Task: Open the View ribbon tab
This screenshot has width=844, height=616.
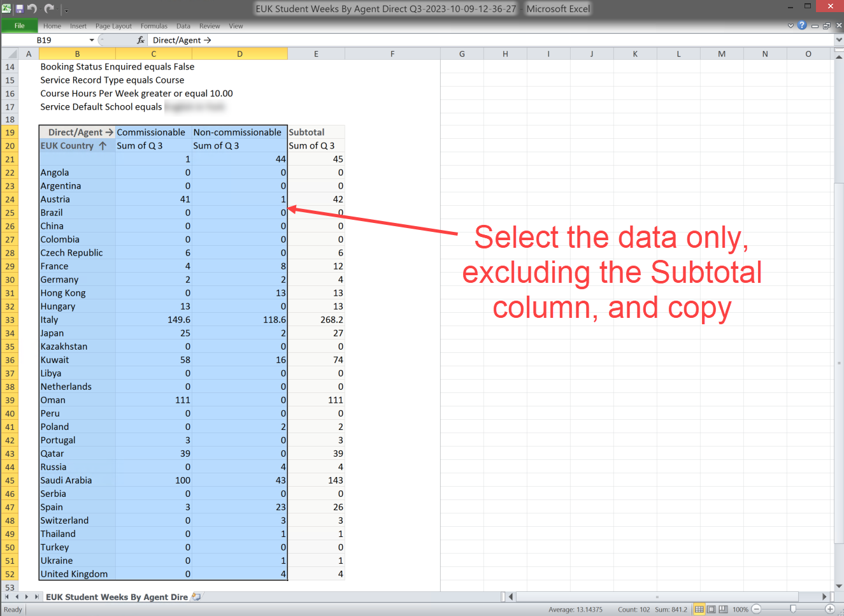Action: tap(236, 26)
